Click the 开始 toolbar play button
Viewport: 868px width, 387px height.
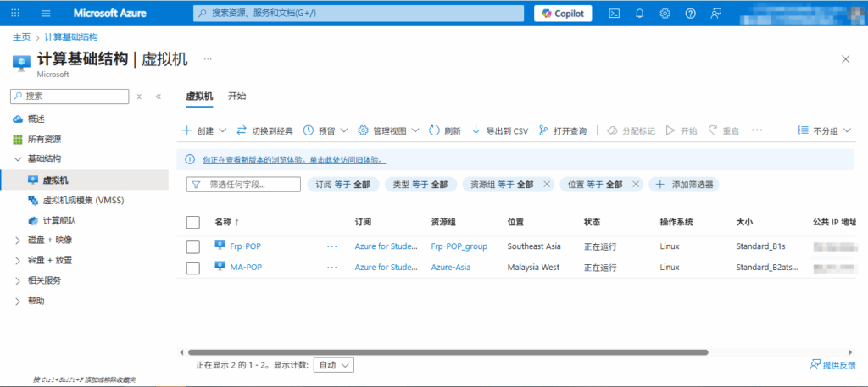coord(682,131)
